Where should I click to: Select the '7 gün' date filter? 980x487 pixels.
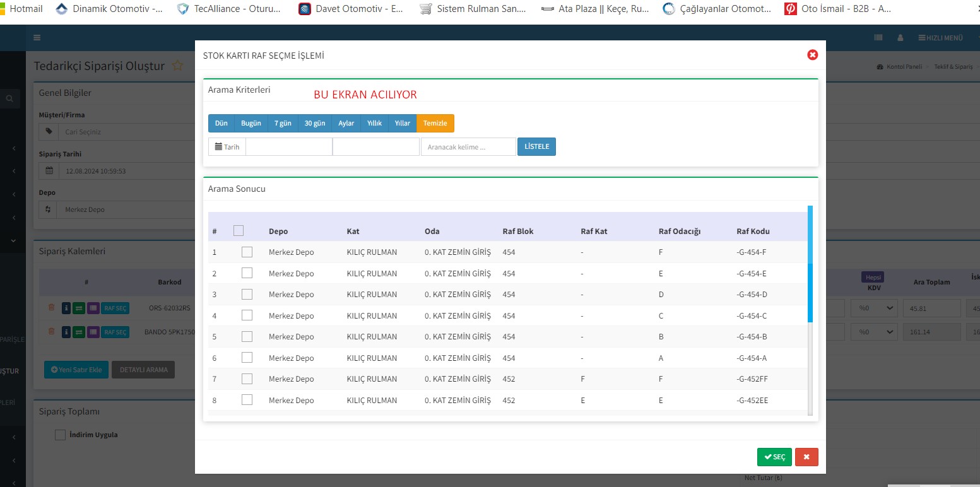pos(283,123)
